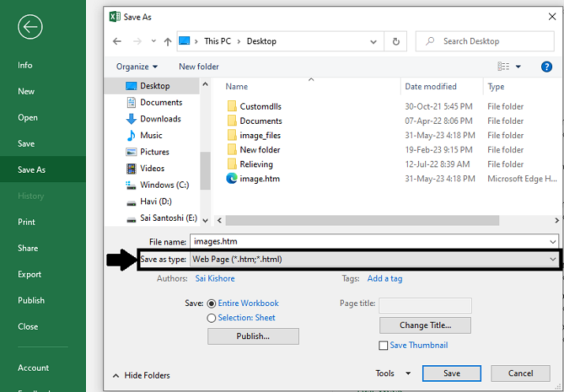Click the Add a tag link

pyautogui.click(x=385, y=278)
